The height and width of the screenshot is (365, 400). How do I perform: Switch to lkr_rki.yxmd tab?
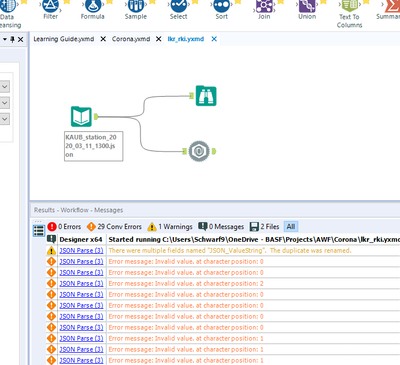point(186,39)
